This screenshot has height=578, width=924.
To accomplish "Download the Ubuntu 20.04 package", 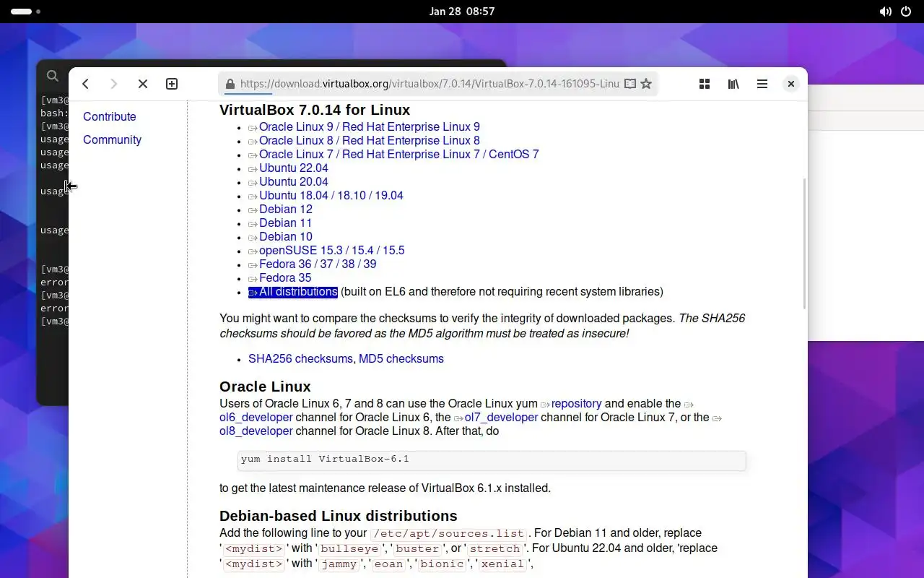I will point(293,182).
